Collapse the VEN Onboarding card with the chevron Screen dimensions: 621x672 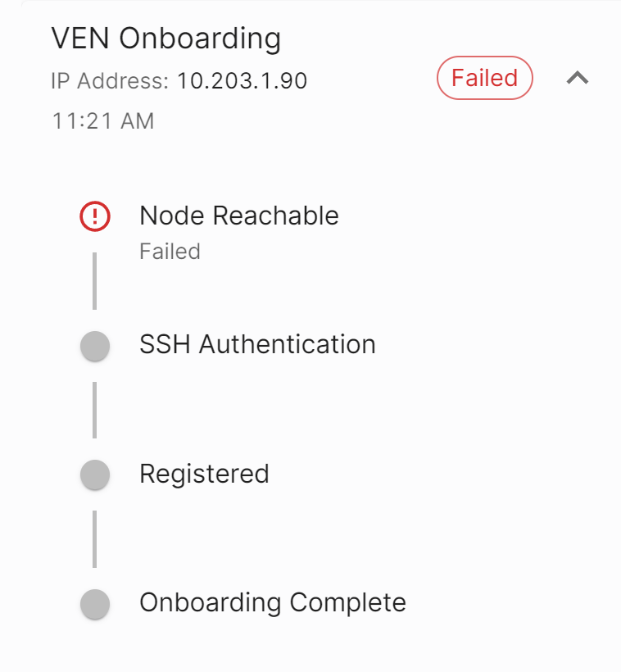click(578, 79)
